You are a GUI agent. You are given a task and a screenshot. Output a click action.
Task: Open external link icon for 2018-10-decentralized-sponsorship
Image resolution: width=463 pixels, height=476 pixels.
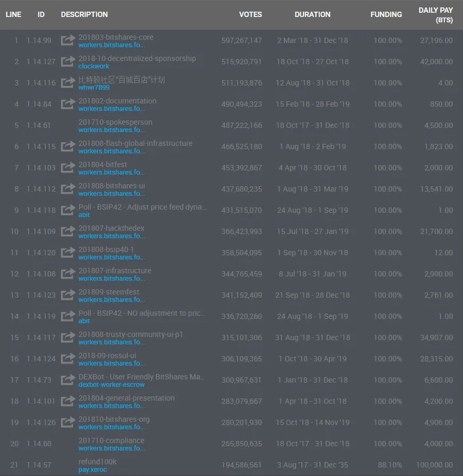point(68,62)
